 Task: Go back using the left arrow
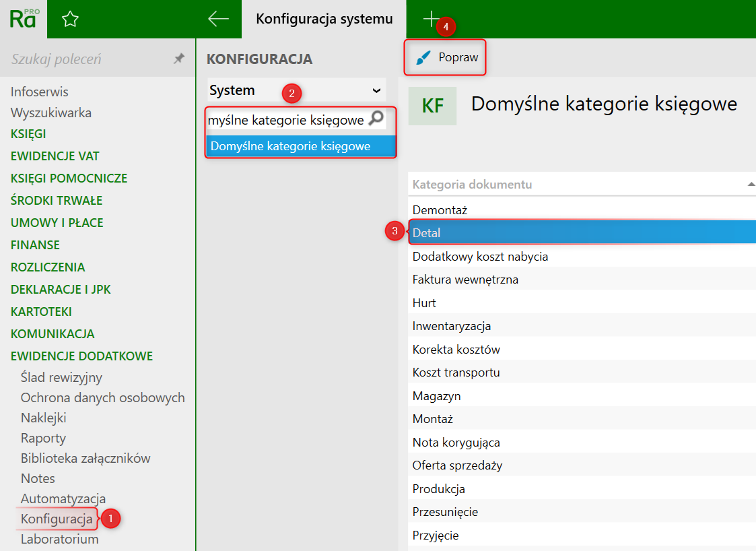(x=218, y=19)
